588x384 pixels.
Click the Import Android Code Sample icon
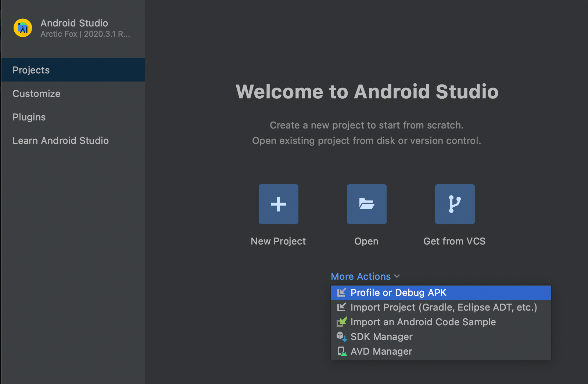pyautogui.click(x=342, y=322)
